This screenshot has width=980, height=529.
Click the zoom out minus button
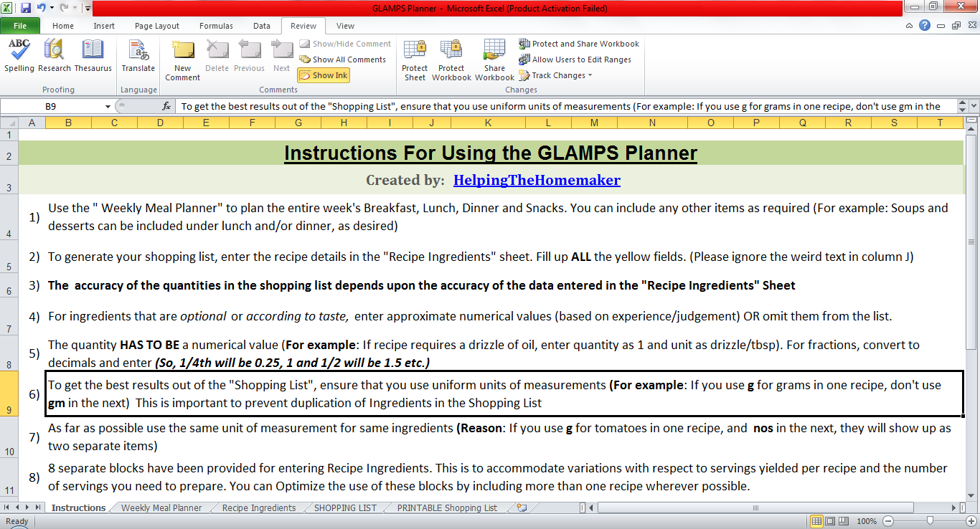tap(888, 521)
